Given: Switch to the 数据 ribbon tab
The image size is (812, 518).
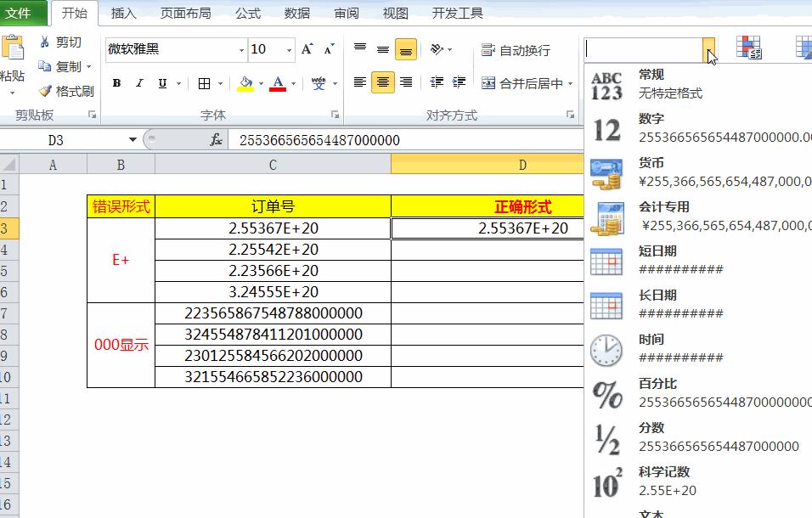Looking at the screenshot, I should point(298,13).
